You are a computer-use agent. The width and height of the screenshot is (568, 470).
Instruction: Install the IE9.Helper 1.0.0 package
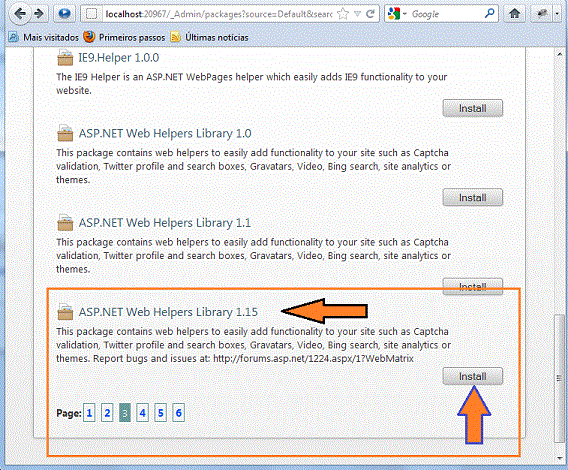472,108
